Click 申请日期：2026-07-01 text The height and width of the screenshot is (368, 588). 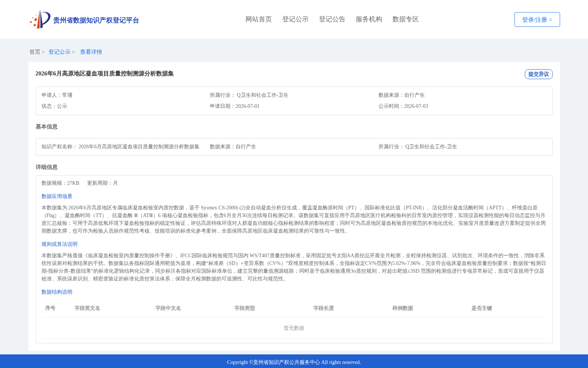pos(235,106)
